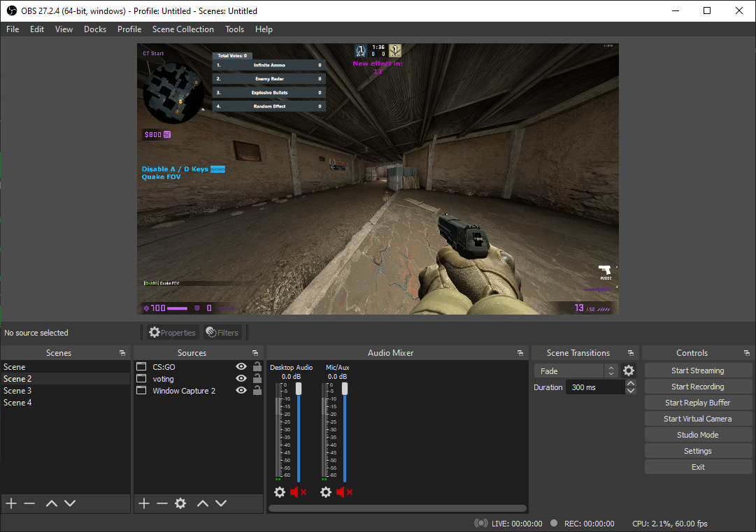
Task: Open the Scene Collection menu
Action: (x=183, y=29)
